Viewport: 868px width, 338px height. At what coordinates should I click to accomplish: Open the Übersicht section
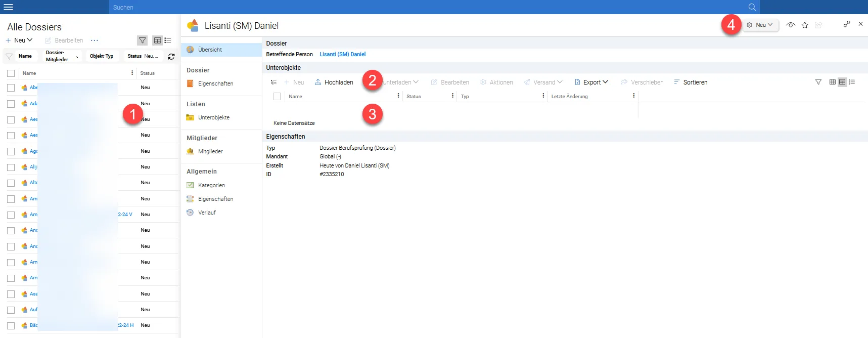[x=221, y=50]
